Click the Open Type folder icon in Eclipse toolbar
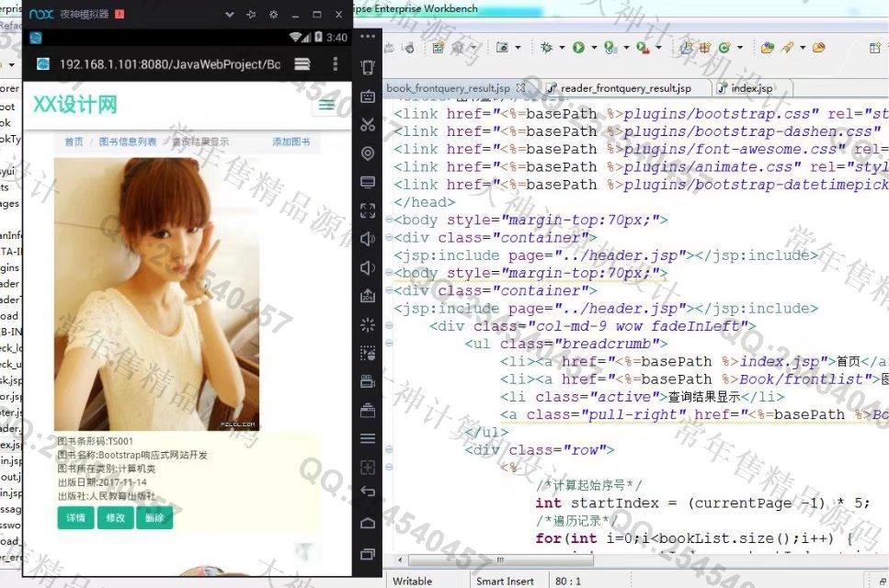 click(x=768, y=48)
